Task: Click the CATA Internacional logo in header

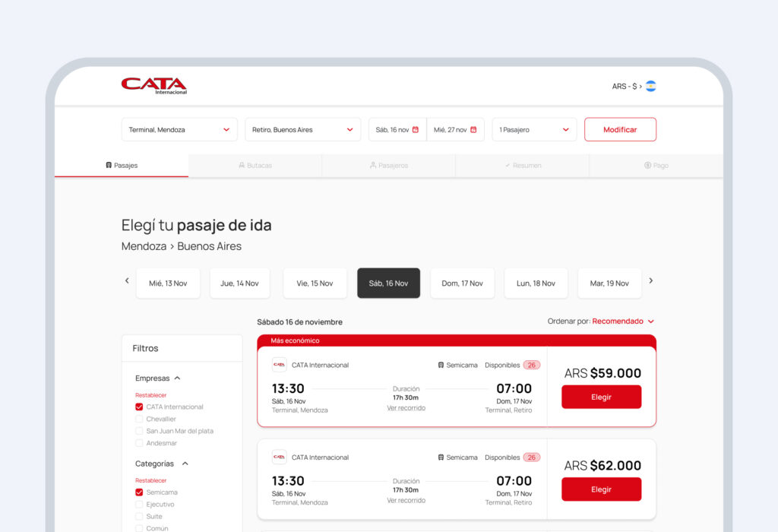Action: click(154, 86)
